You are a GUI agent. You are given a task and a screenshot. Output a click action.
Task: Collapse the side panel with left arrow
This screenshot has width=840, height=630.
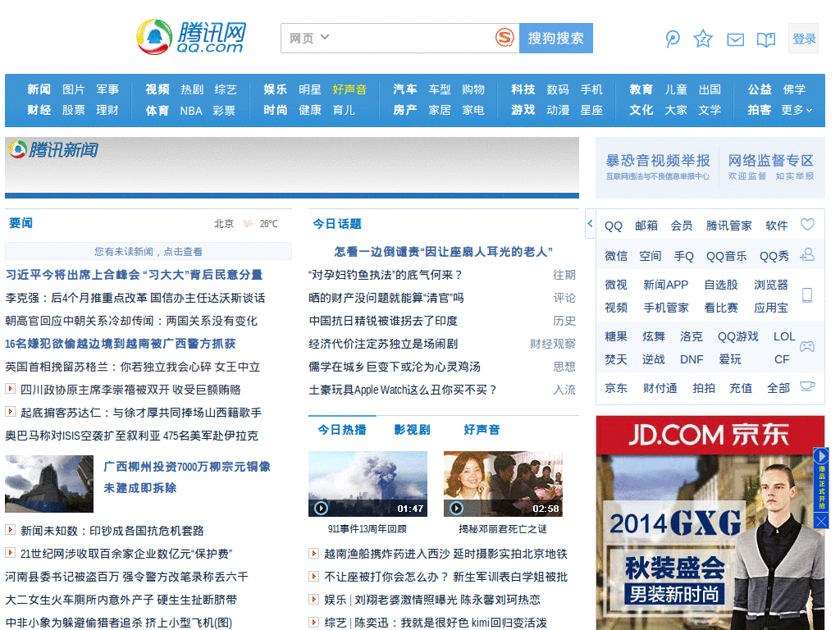click(x=591, y=223)
